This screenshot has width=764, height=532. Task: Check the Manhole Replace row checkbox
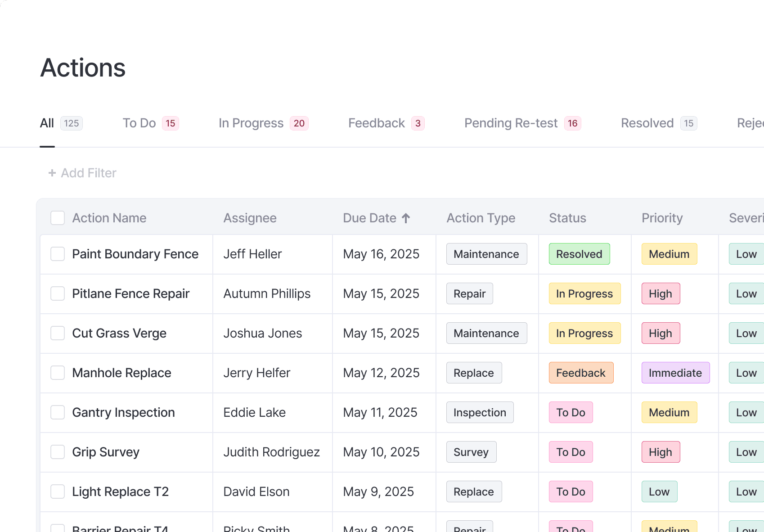tap(57, 373)
